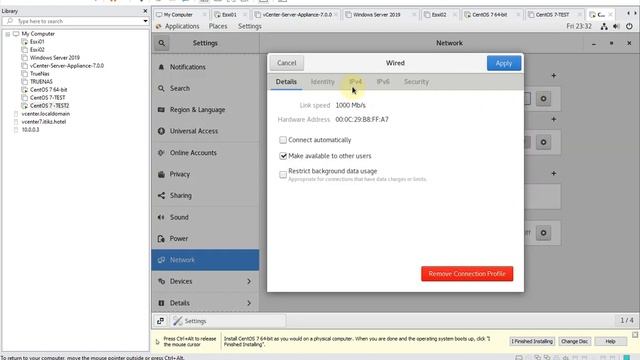
Task: Switch to the Identity tab
Action: pyautogui.click(x=322, y=82)
